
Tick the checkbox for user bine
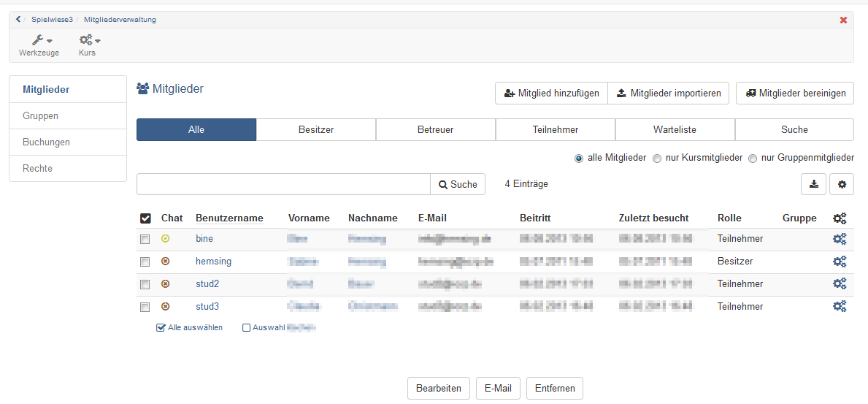tap(145, 240)
